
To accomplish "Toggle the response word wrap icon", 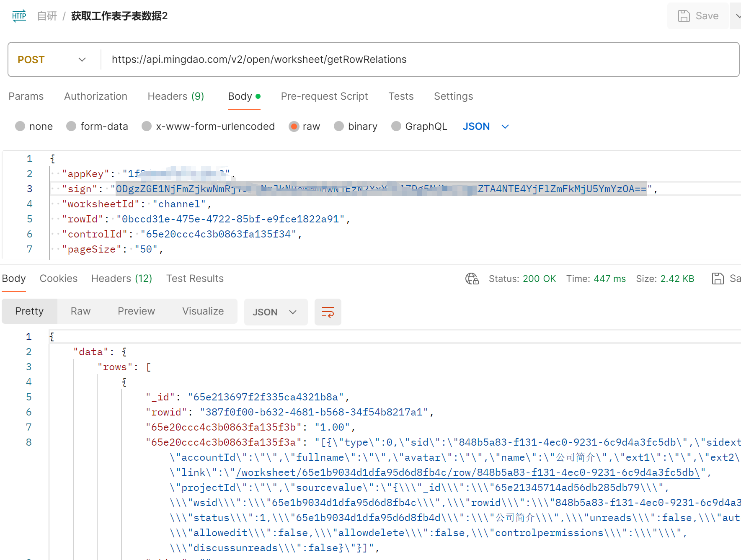I will pos(328,312).
